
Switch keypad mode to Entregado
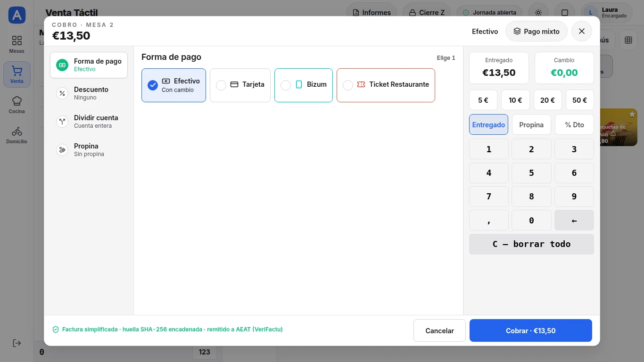point(488,124)
